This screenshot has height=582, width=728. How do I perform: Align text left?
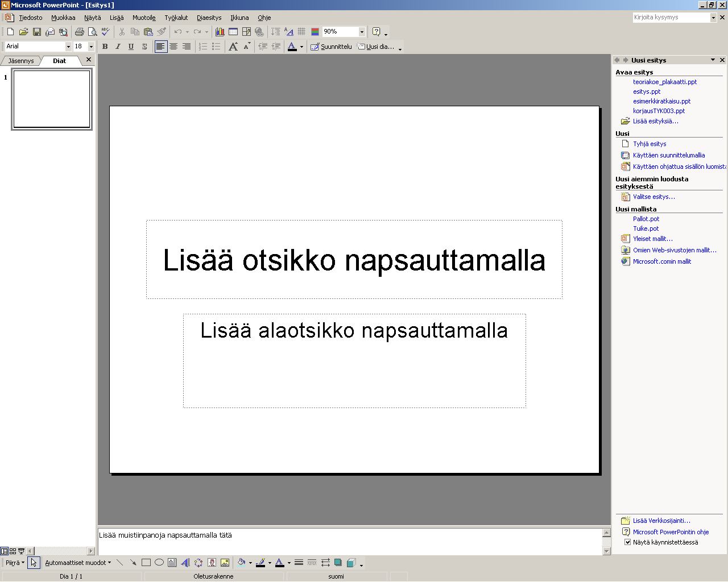[x=161, y=47]
